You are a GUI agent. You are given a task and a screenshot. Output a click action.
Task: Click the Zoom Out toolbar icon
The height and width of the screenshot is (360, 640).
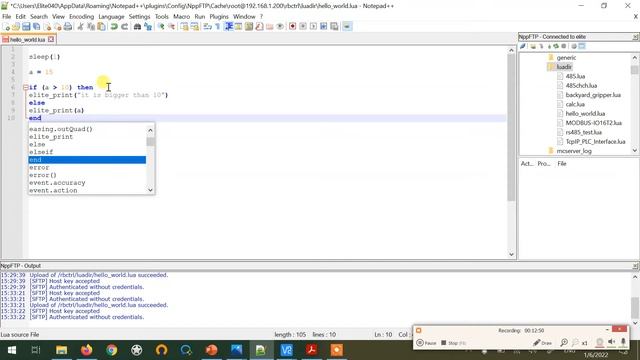click(x=171, y=27)
